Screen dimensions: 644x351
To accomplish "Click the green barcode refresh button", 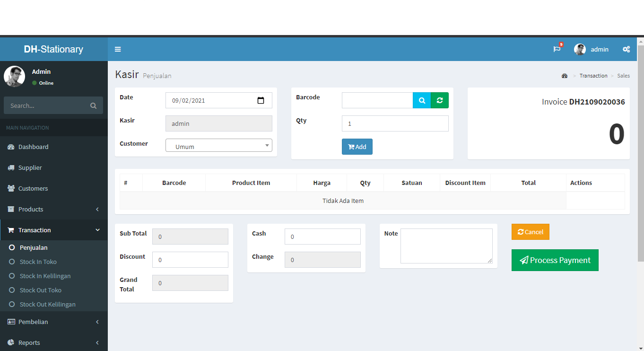I will coord(440,100).
